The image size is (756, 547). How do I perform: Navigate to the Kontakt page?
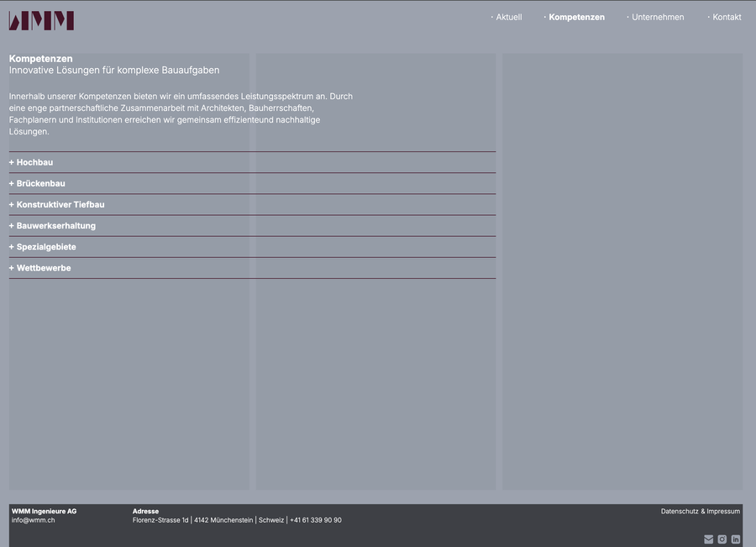click(727, 17)
